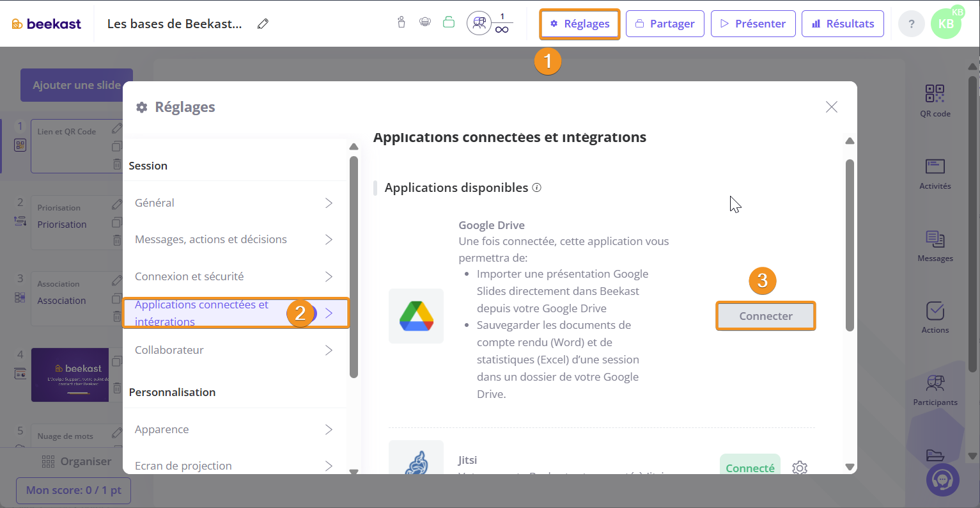
Task: Click the anonymous mask icon in header
Action: pyautogui.click(x=425, y=22)
